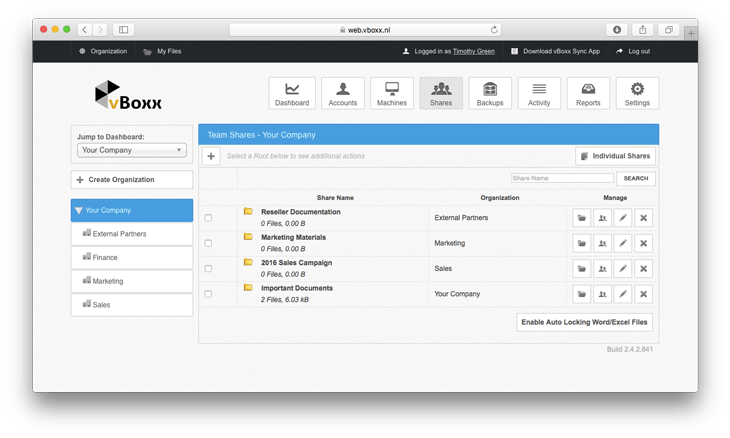730x438 pixels.
Task: Click Enable Auto Locking Word/Excel Files button
Action: coord(586,322)
